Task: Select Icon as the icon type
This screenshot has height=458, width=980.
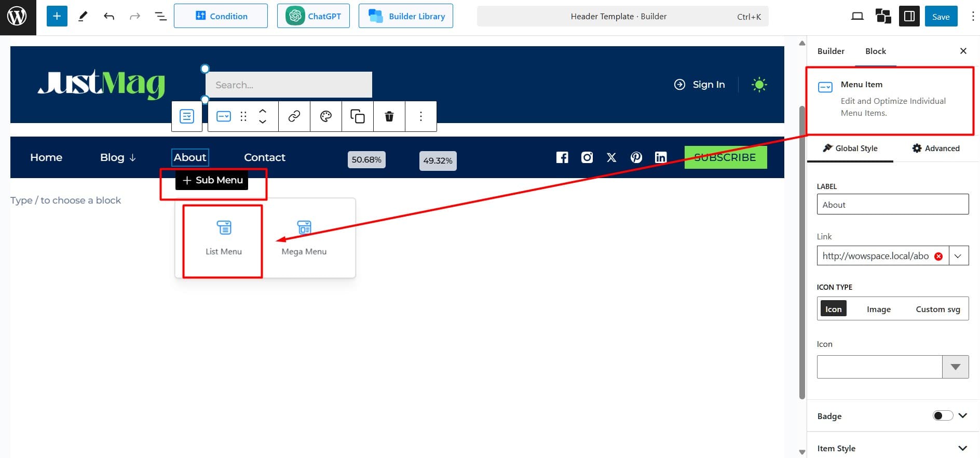Action: point(834,309)
